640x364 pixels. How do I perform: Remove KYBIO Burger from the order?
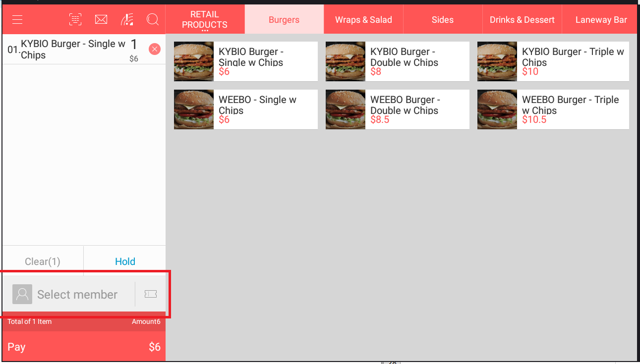[155, 49]
